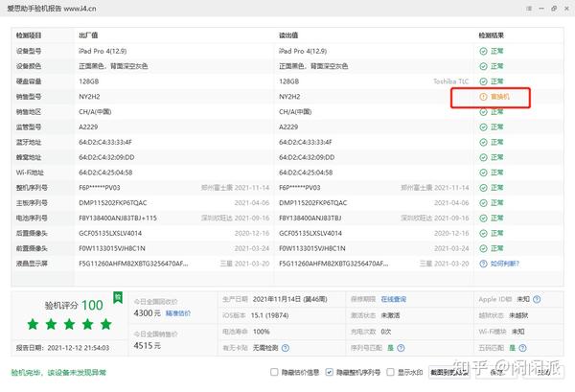Click factory front camera serial F0W1133015VJH8C1N
Image resolution: width=575 pixels, height=392 pixels.
tap(112, 248)
